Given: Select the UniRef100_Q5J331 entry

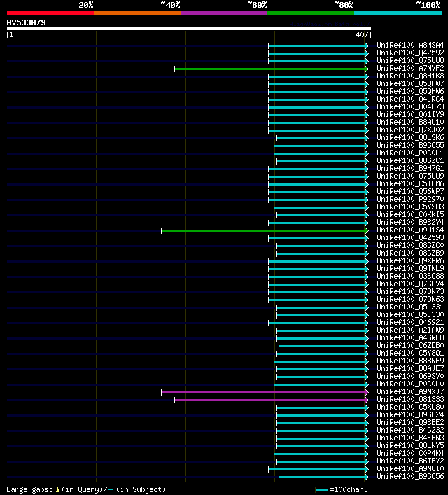Looking at the screenshot, I should (410, 307).
